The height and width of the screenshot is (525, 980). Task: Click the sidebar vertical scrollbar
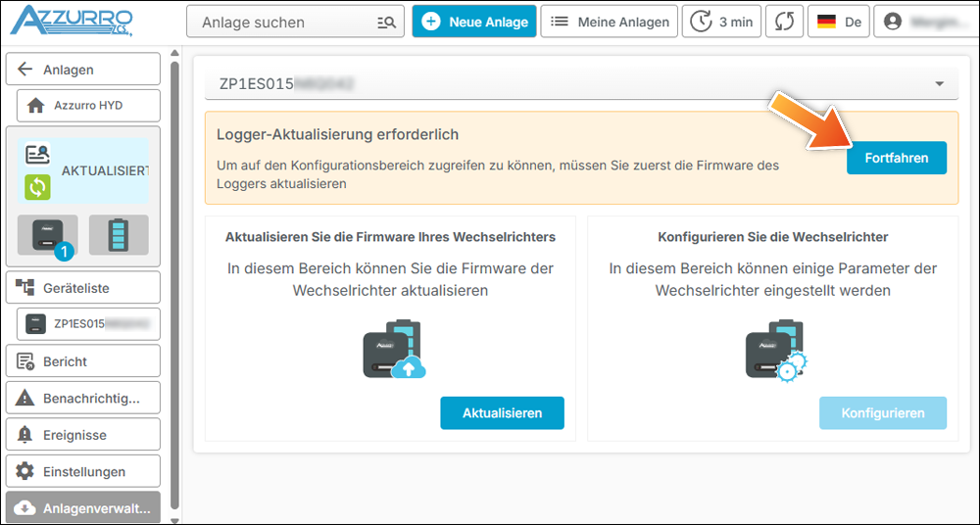click(x=174, y=274)
